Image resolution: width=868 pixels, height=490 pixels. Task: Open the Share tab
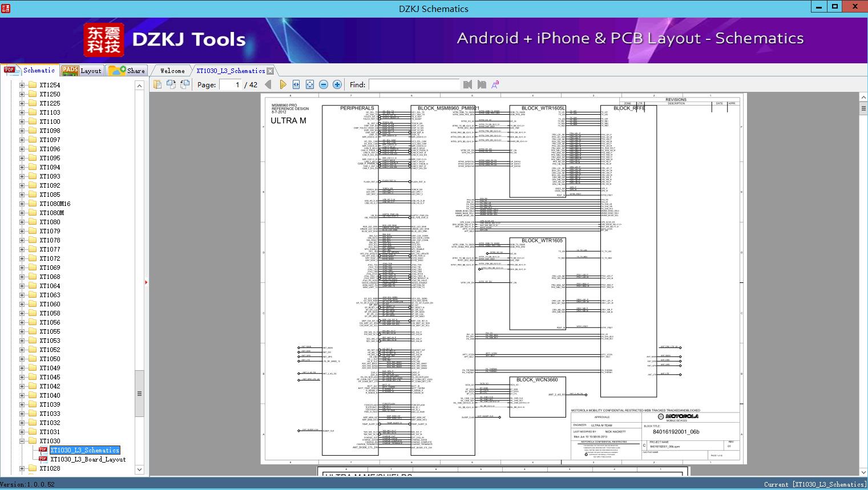click(127, 71)
